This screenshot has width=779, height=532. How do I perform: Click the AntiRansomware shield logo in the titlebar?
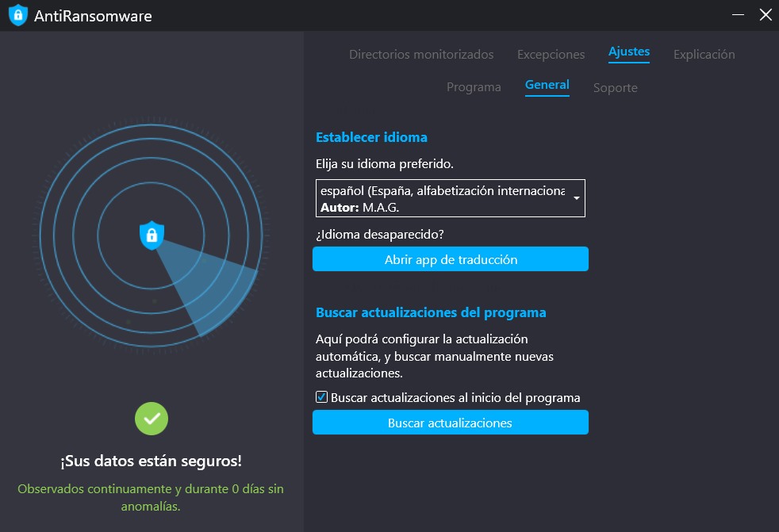tap(17, 14)
